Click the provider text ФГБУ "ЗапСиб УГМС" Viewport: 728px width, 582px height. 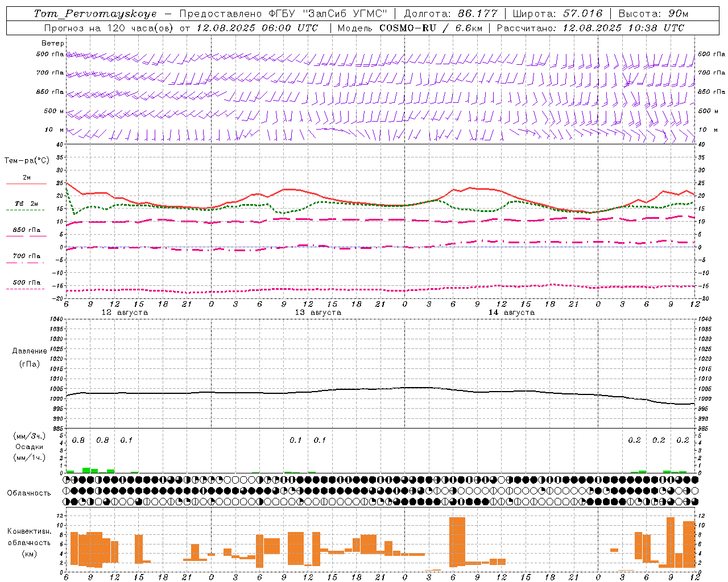pos(328,14)
